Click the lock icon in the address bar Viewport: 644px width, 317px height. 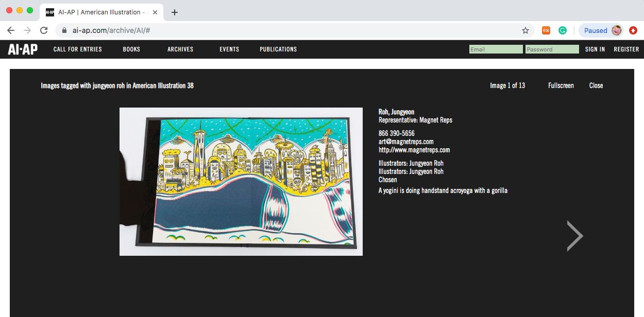pos(64,30)
